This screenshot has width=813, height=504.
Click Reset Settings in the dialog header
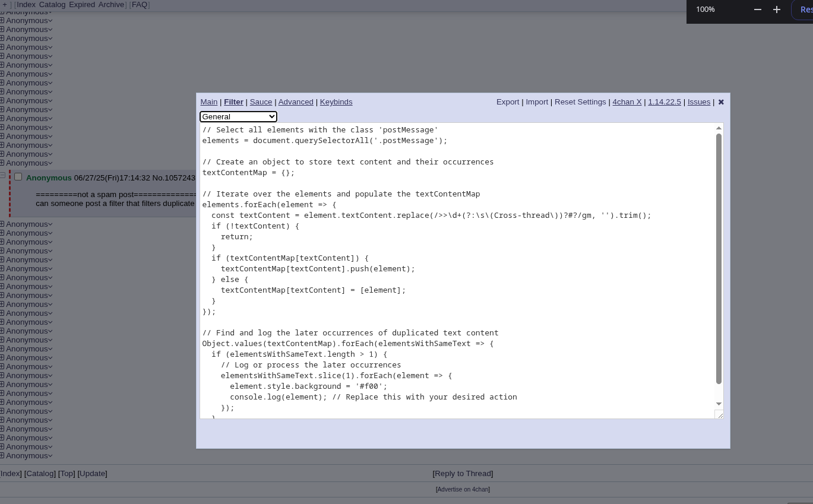[x=580, y=102]
